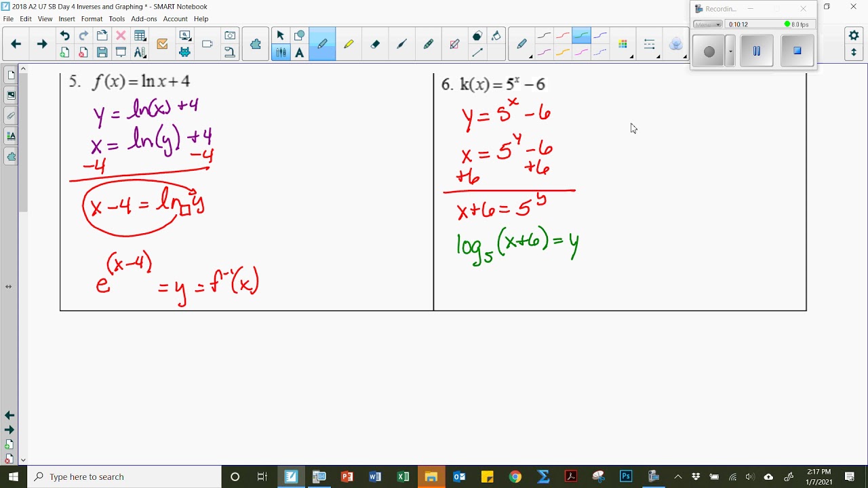Open the Page Sorter sidebar tab
The width and height of the screenshot is (868, 488).
[11, 75]
